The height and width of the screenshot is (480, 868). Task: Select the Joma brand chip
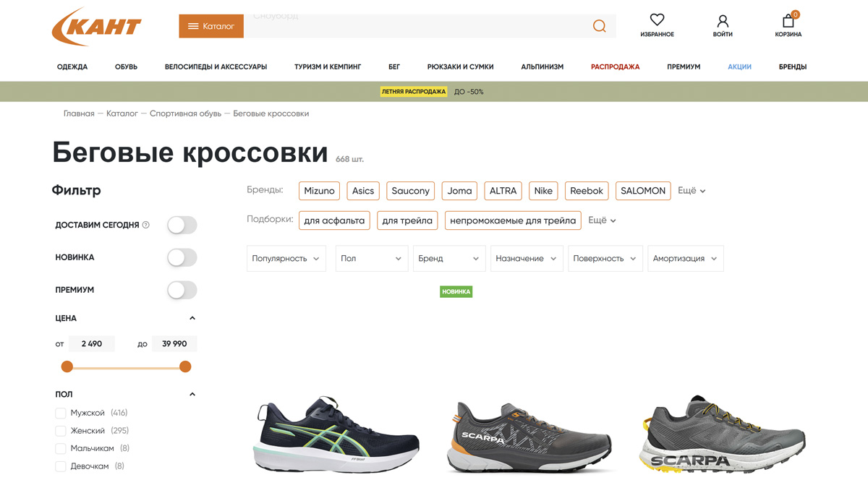click(x=459, y=191)
